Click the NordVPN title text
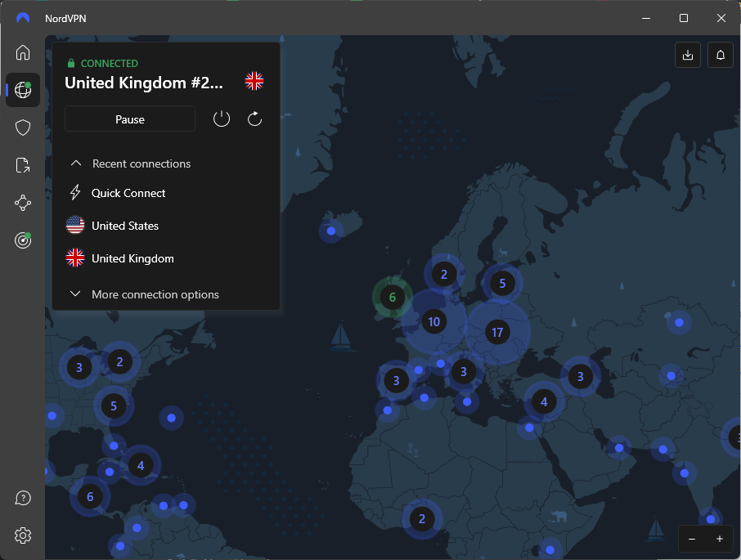The height and width of the screenshot is (560, 741). click(65, 19)
